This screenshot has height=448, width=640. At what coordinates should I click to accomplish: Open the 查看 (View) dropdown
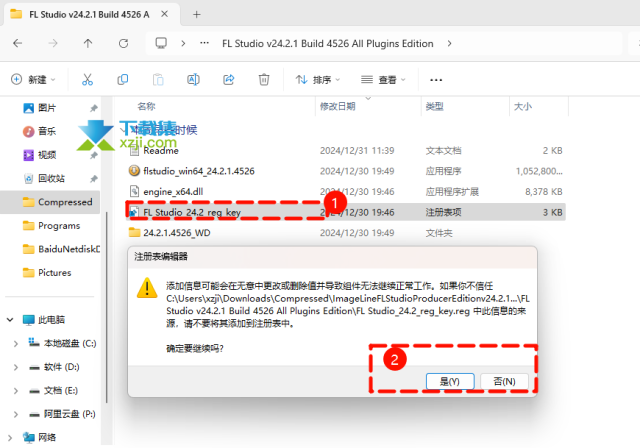click(383, 80)
